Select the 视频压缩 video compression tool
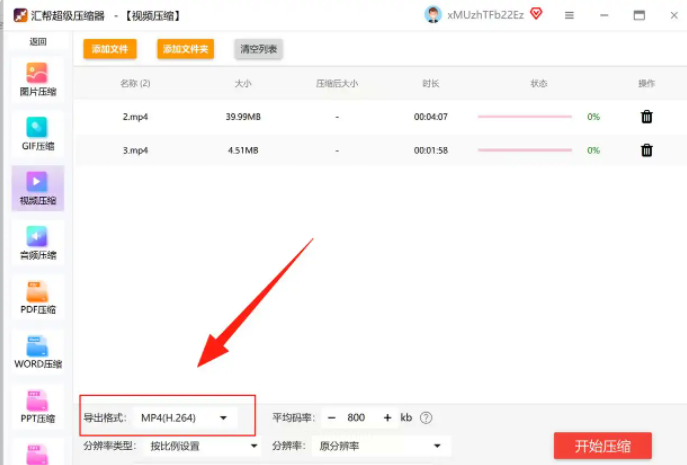687x465 pixels. (x=38, y=188)
